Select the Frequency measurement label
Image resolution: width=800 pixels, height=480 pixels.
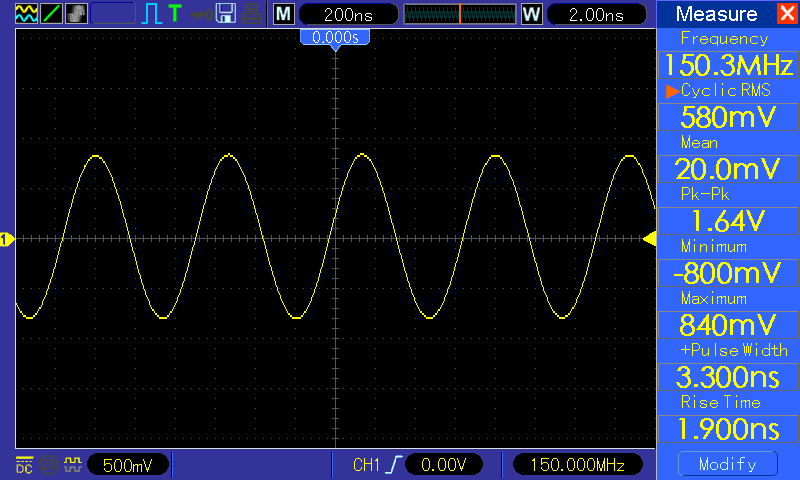coord(724,39)
